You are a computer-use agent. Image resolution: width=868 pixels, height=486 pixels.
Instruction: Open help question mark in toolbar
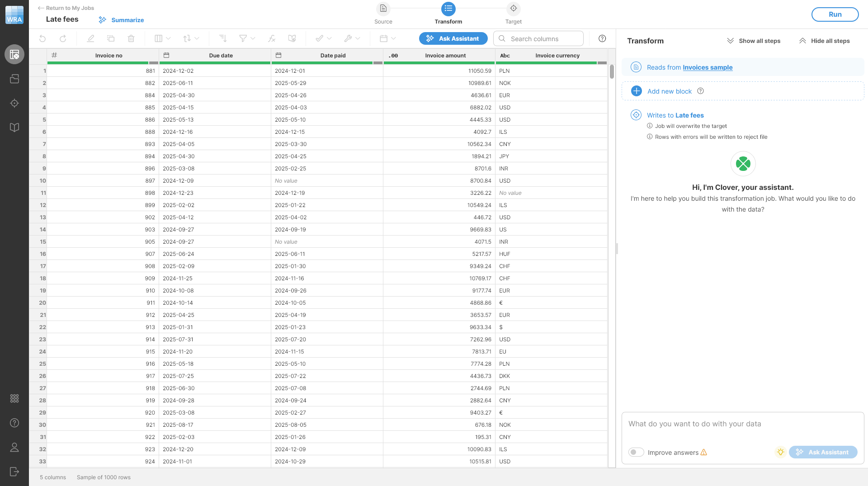pyautogui.click(x=602, y=39)
